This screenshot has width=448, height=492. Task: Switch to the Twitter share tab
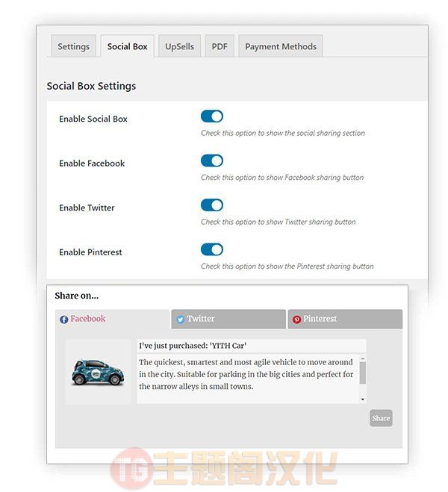228,319
